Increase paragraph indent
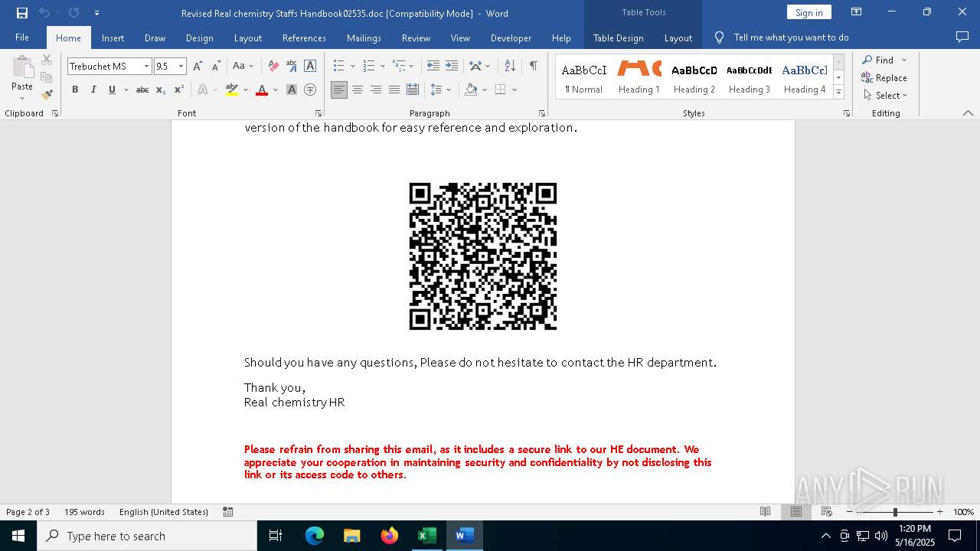 point(452,67)
